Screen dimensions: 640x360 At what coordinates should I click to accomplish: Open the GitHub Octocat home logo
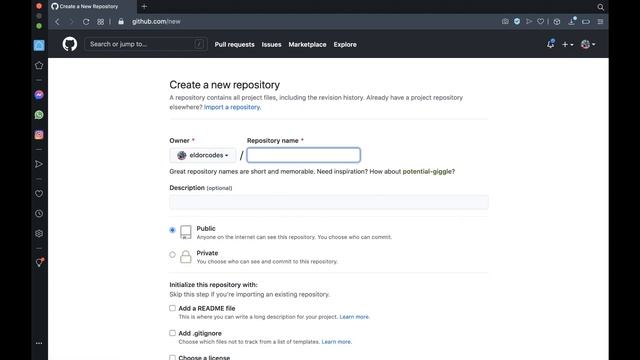pos(70,44)
